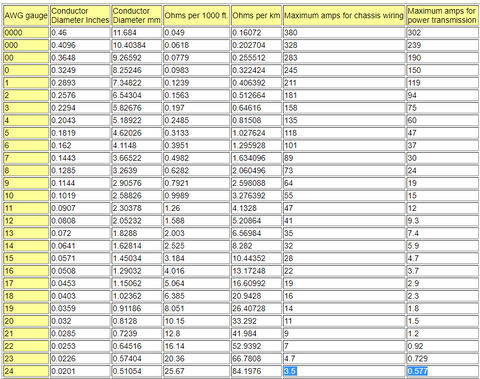Click the 11.684 mm diameter cell
The width and height of the screenshot is (480, 379).
point(137,33)
